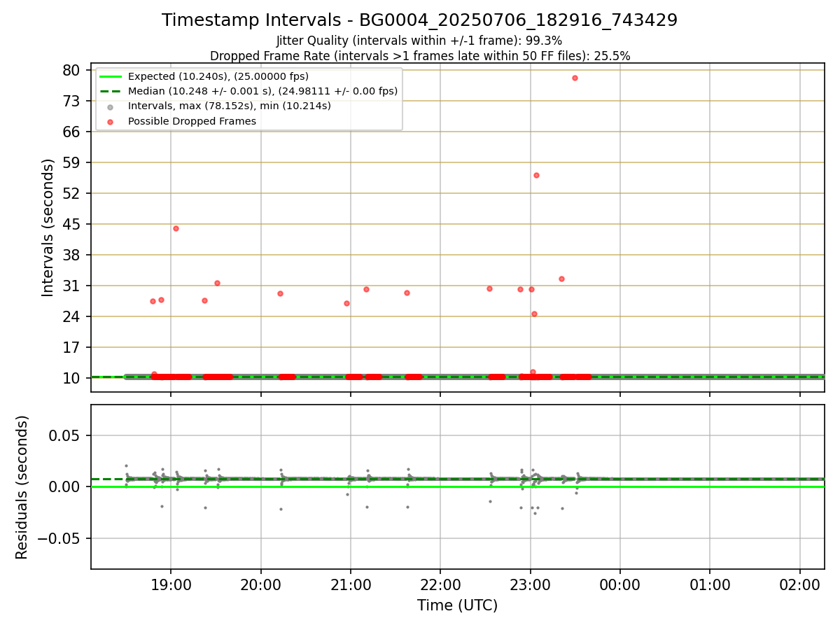Image resolution: width=840 pixels, height=630 pixels.
Task: Click the 00:00 tick label on time axis
Action: (x=620, y=583)
